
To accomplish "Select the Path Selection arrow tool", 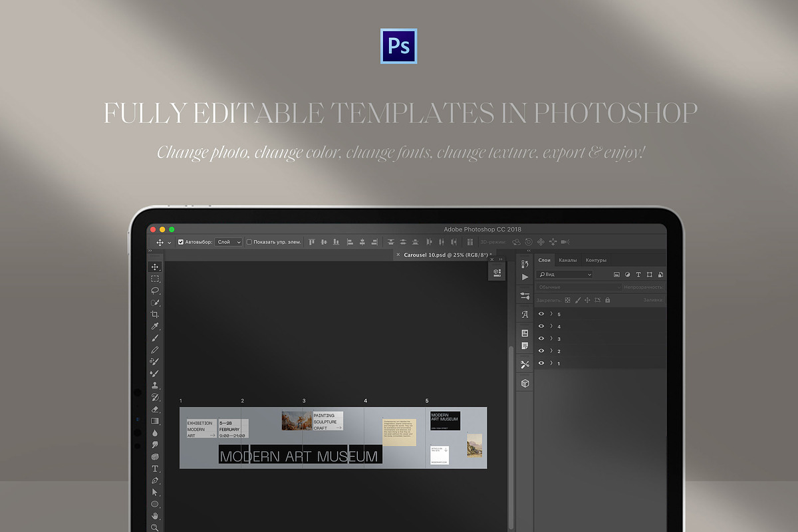I will [155, 492].
